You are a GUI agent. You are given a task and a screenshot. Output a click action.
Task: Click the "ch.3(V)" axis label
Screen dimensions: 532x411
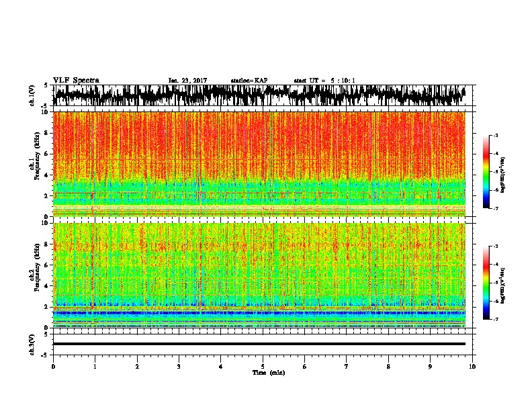click(x=32, y=345)
